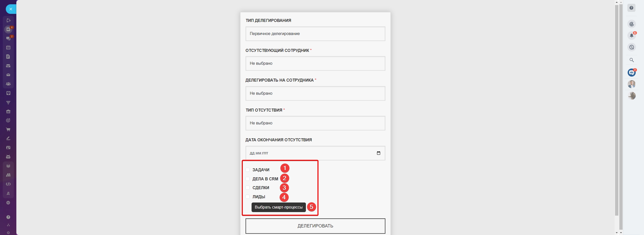Open the 'Отсутствующий сотрудник' selector
The height and width of the screenshot is (235, 644).
tap(315, 63)
